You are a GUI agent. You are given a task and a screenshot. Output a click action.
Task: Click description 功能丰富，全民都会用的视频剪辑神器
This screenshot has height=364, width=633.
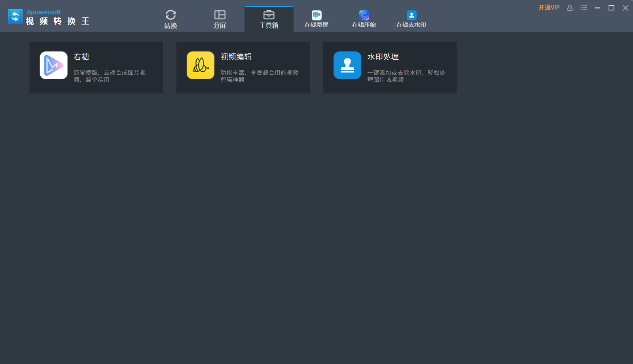tap(260, 76)
